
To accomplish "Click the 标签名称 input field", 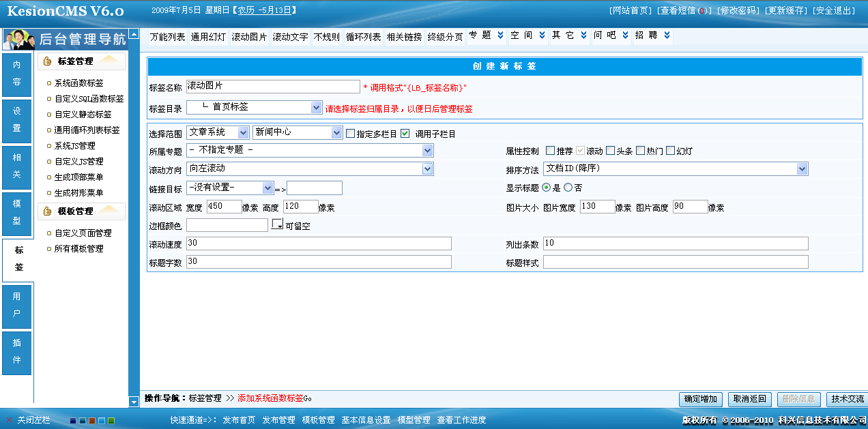I will (272, 87).
